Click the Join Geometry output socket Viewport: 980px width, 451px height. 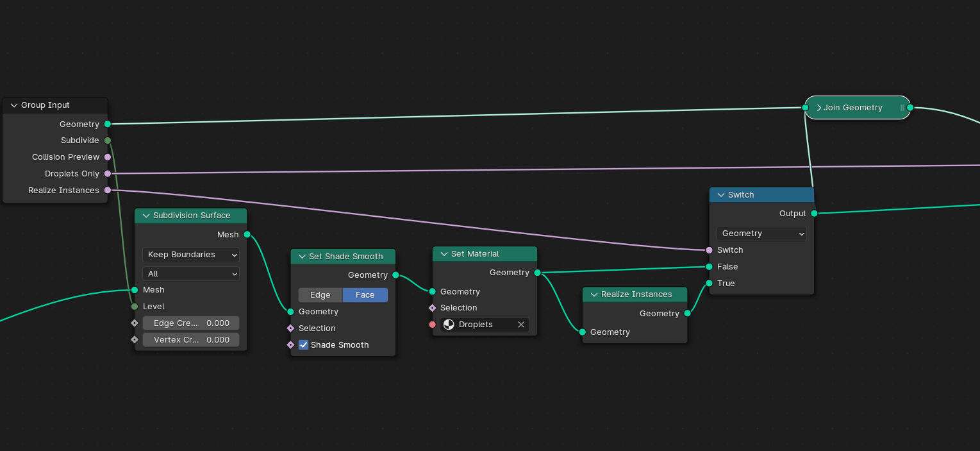pos(910,108)
